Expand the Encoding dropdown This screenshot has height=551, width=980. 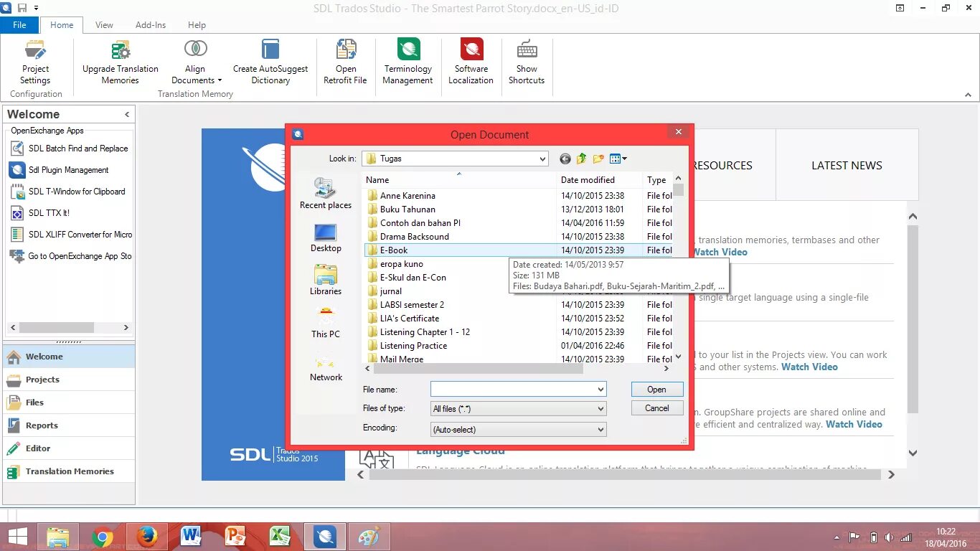[x=600, y=429]
